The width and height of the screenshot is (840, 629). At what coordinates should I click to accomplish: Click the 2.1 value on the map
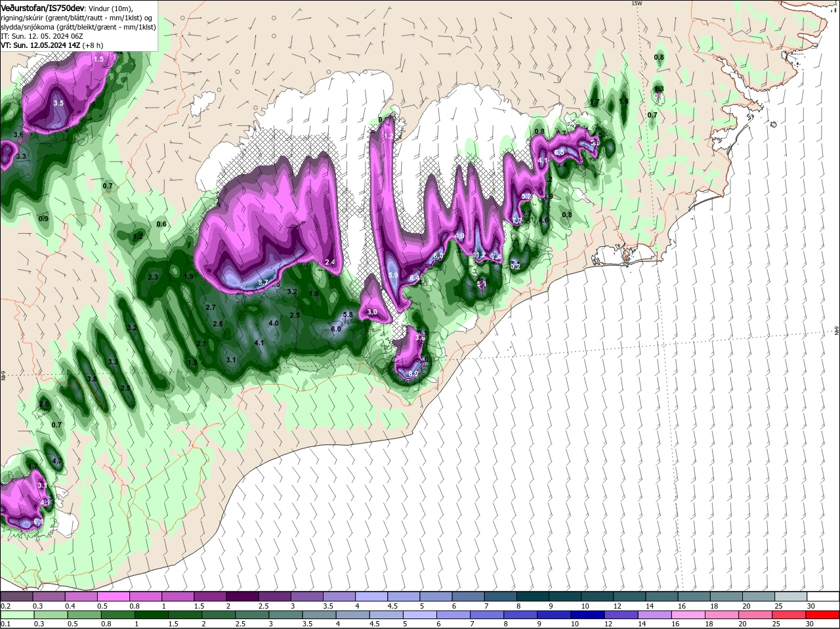click(x=201, y=343)
